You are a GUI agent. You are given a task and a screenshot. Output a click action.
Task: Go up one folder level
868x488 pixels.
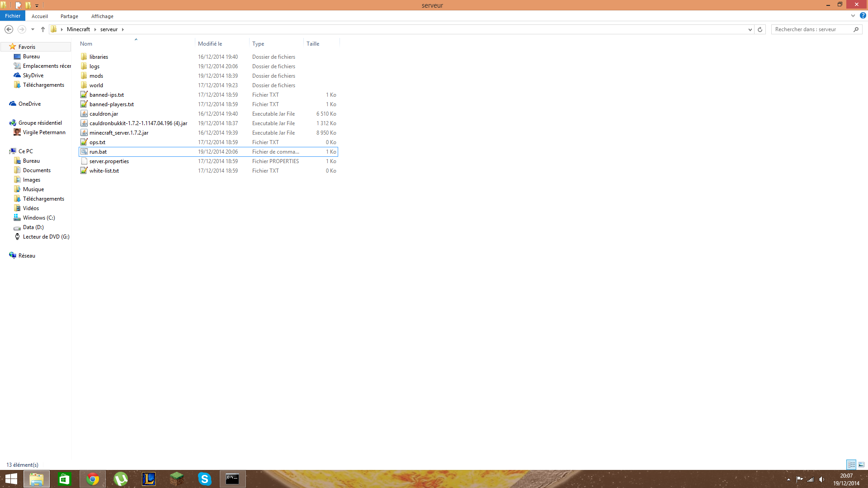[x=43, y=29]
